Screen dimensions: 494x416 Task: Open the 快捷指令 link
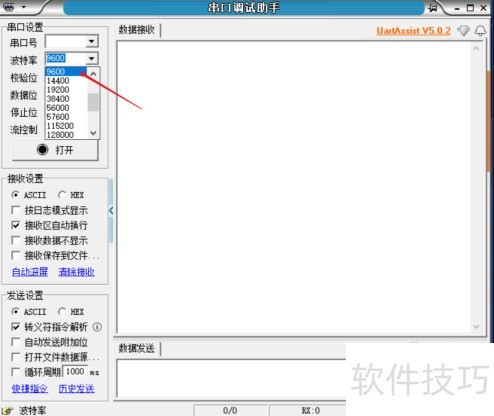point(30,389)
